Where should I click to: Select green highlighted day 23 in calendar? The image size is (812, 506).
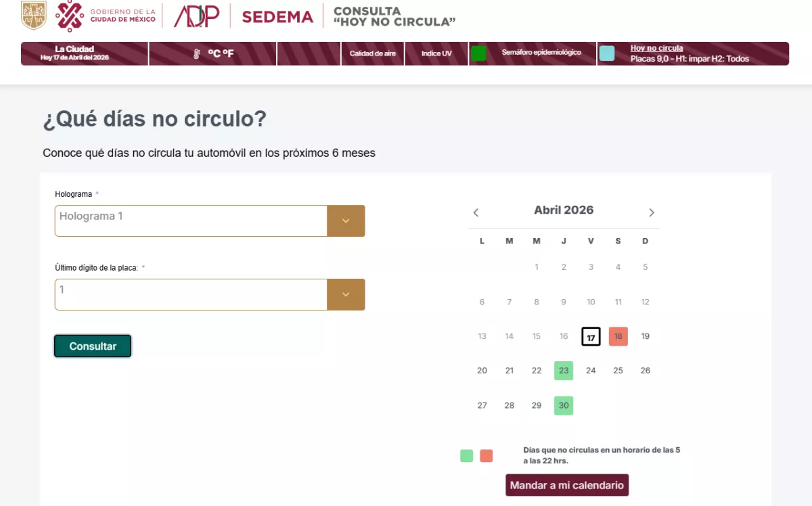[x=564, y=371]
